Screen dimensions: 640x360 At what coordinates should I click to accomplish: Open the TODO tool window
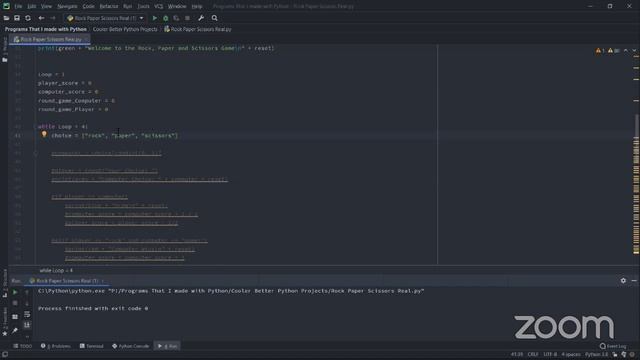tap(22, 346)
